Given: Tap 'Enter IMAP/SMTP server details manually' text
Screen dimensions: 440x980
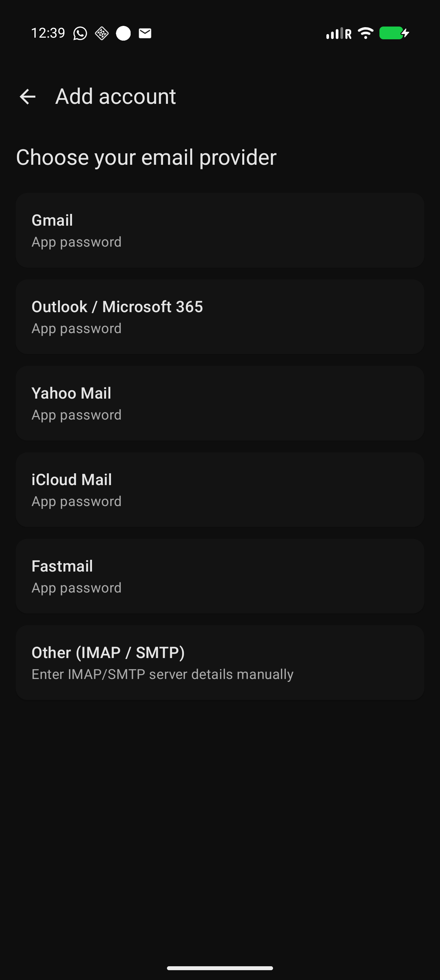Looking at the screenshot, I should coord(162,674).
